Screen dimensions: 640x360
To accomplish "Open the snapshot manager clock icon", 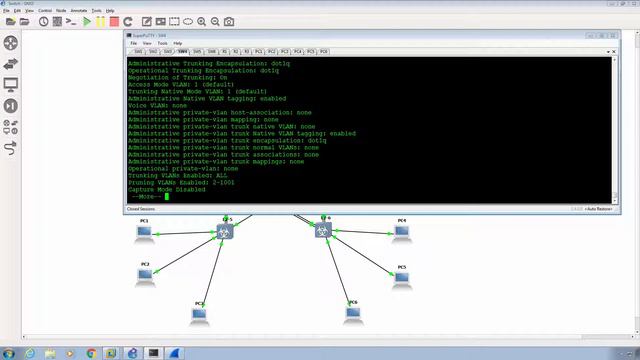I will tap(43, 22).
